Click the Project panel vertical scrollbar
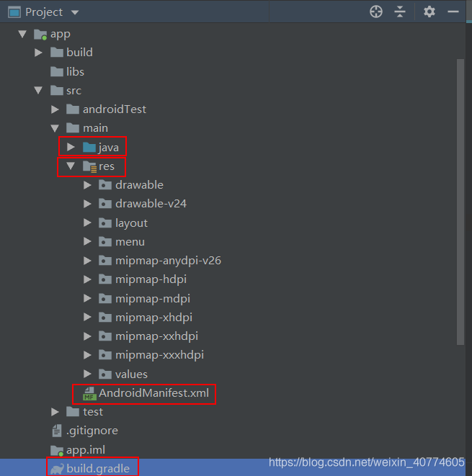The height and width of the screenshot is (476, 472). [x=460, y=202]
